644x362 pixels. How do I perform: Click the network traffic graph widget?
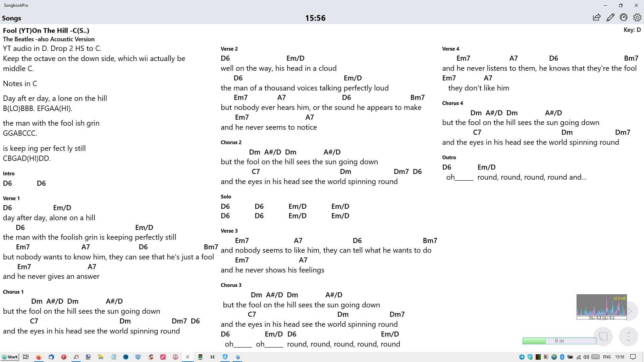tap(601, 305)
